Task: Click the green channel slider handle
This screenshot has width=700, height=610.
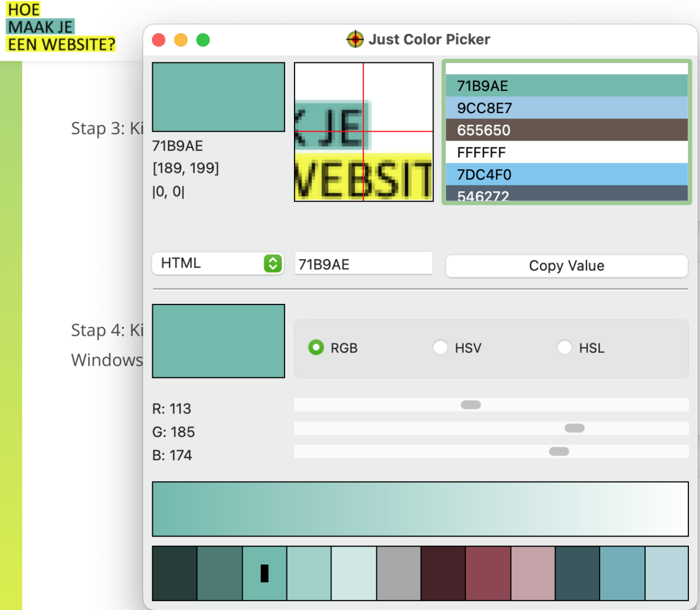Action: click(x=575, y=428)
